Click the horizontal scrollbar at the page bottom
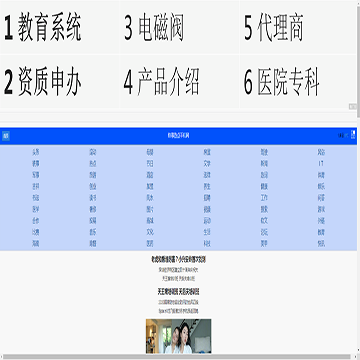The height and width of the screenshot is (360, 360). [177, 356]
